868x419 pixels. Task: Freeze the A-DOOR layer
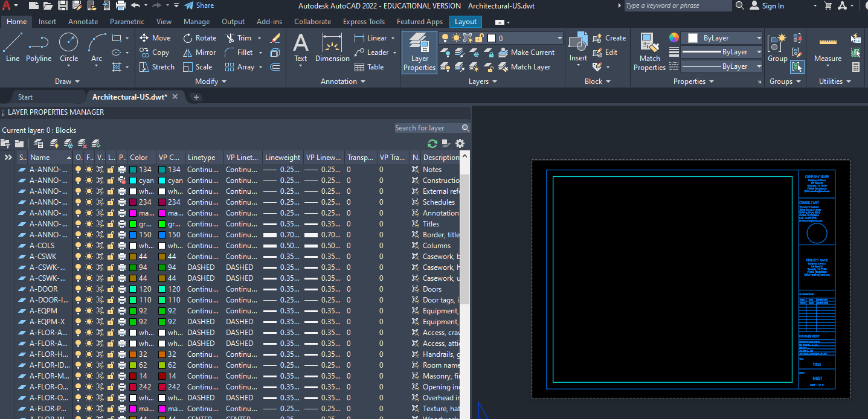90,289
